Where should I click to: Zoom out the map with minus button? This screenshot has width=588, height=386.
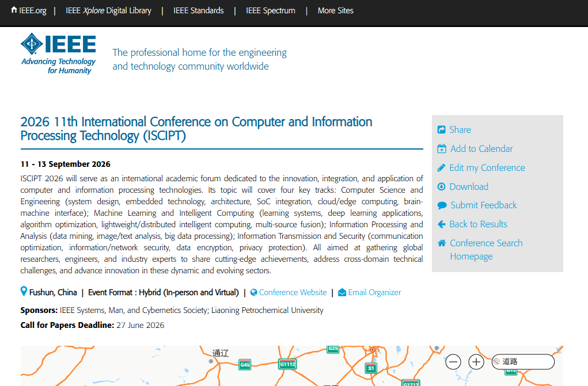[x=453, y=362]
